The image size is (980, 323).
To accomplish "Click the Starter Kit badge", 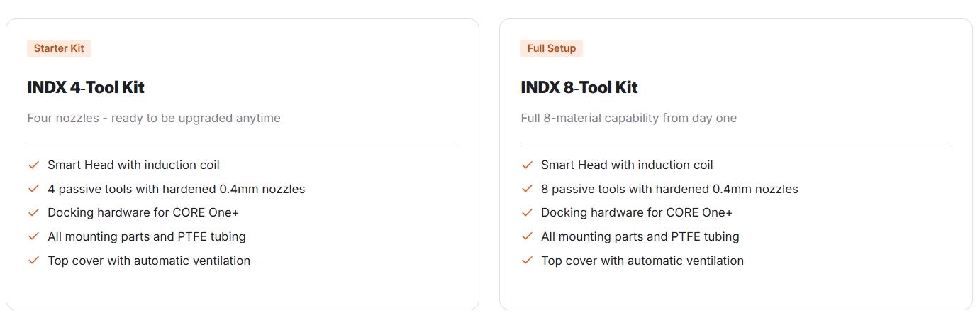I will pyautogui.click(x=59, y=49).
